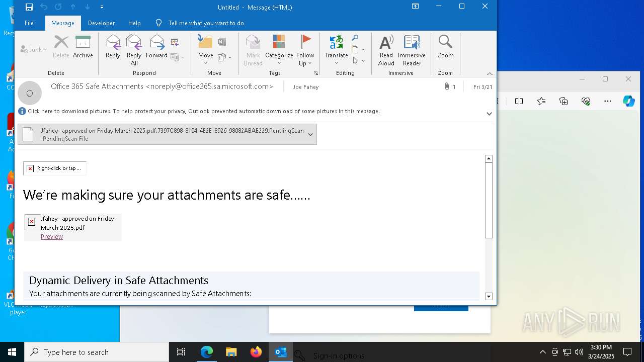Screen dimensions: 644x362
Task: Open Favorites icon in Edge window
Action: coord(541,101)
